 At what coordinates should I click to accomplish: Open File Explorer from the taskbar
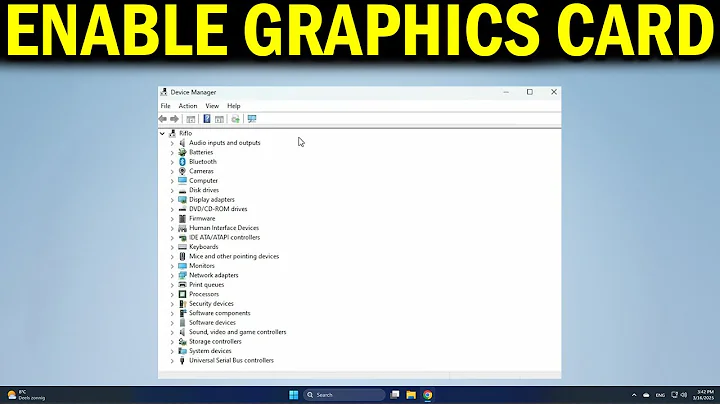pos(411,395)
